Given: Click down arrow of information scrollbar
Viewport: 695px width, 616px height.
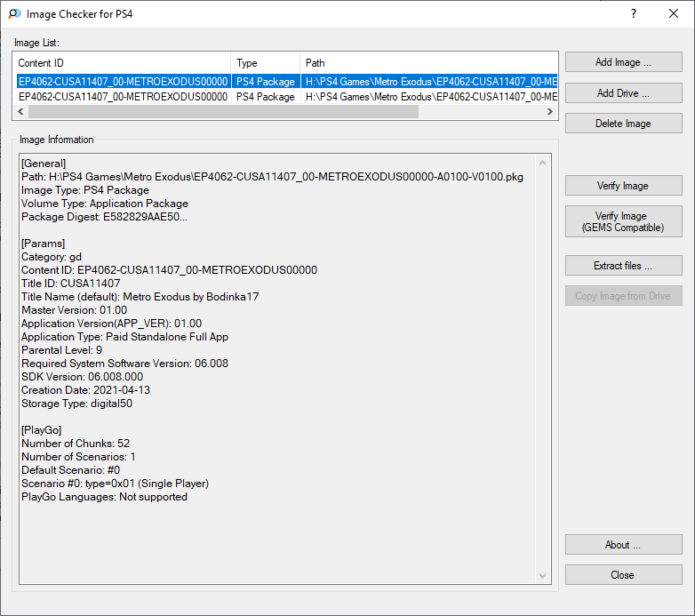Looking at the screenshot, I should coord(542,576).
